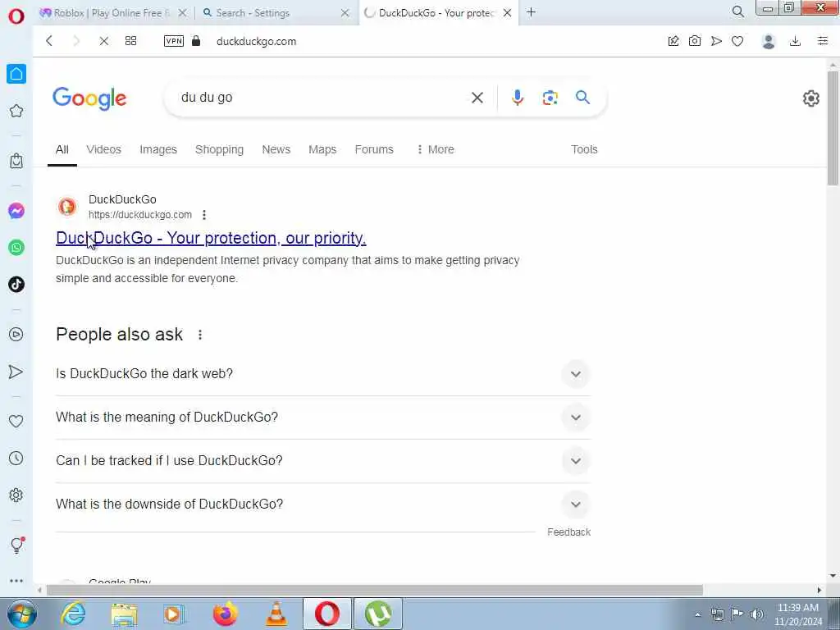The height and width of the screenshot is (630, 840).
Task: Open Google quick settings gear
Action: [811, 98]
